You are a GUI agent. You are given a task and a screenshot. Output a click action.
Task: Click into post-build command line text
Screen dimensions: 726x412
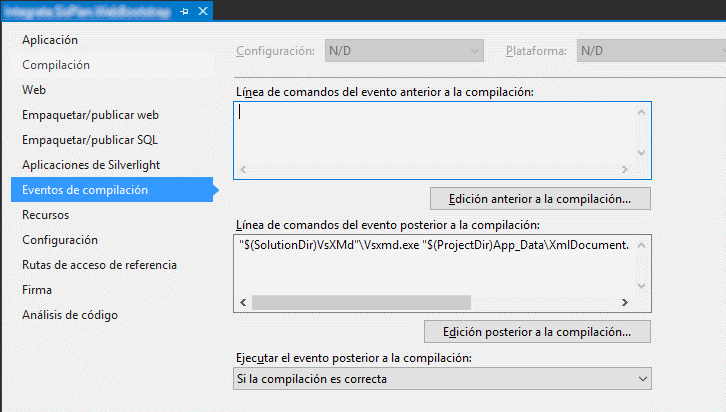434,245
